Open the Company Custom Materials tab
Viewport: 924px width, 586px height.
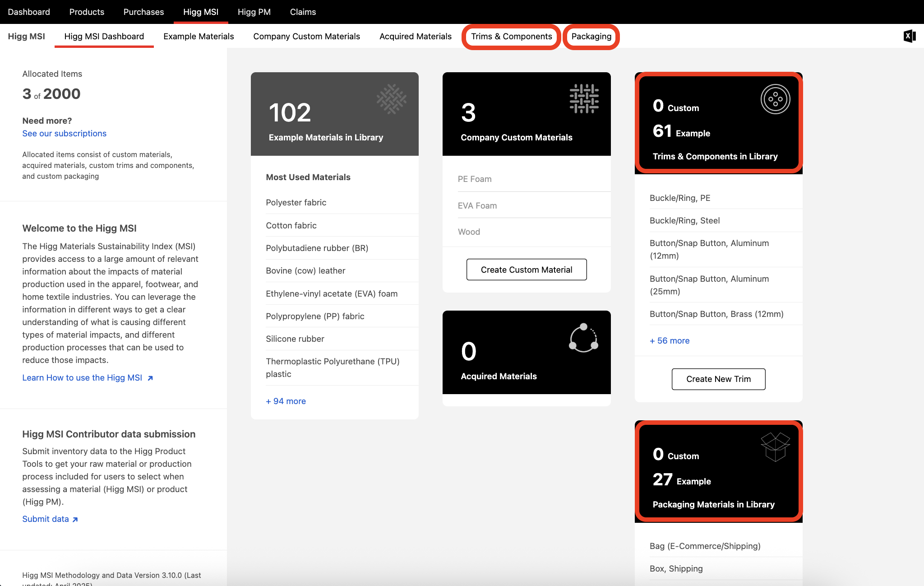[x=306, y=36]
